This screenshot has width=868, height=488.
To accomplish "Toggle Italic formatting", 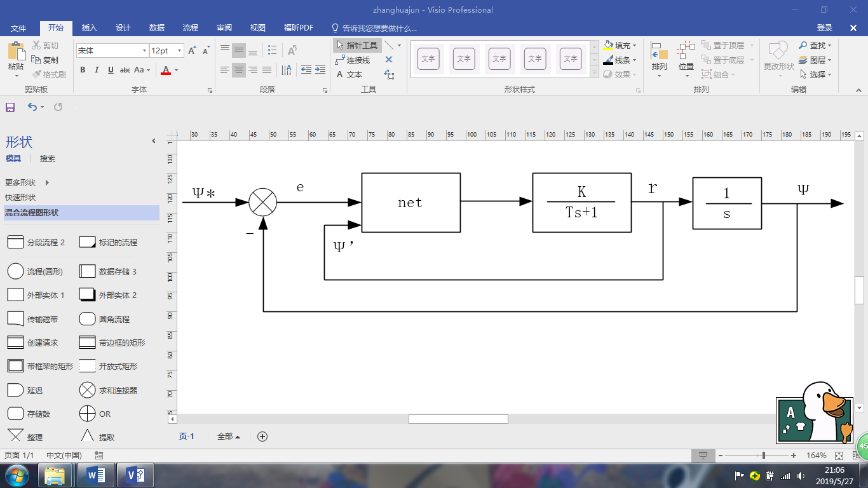I will [97, 70].
